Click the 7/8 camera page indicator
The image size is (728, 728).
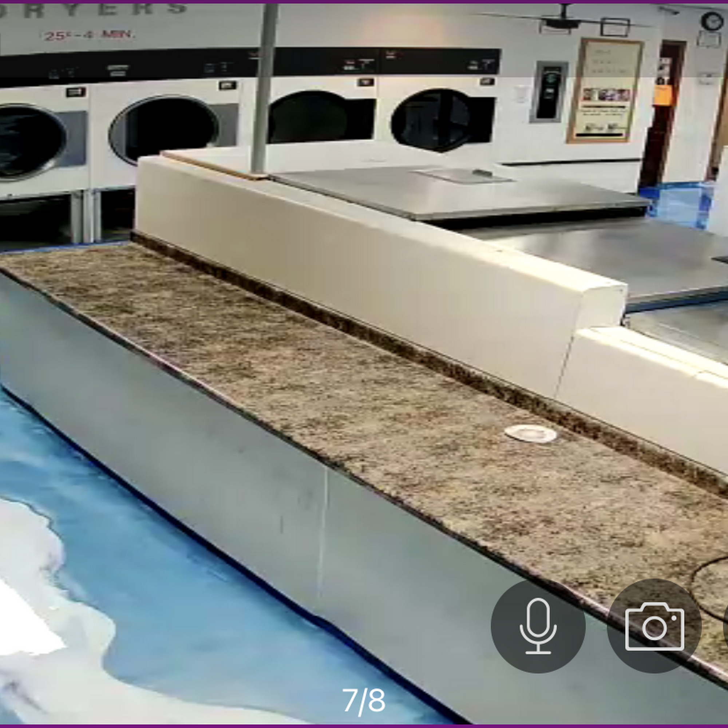[364, 700]
